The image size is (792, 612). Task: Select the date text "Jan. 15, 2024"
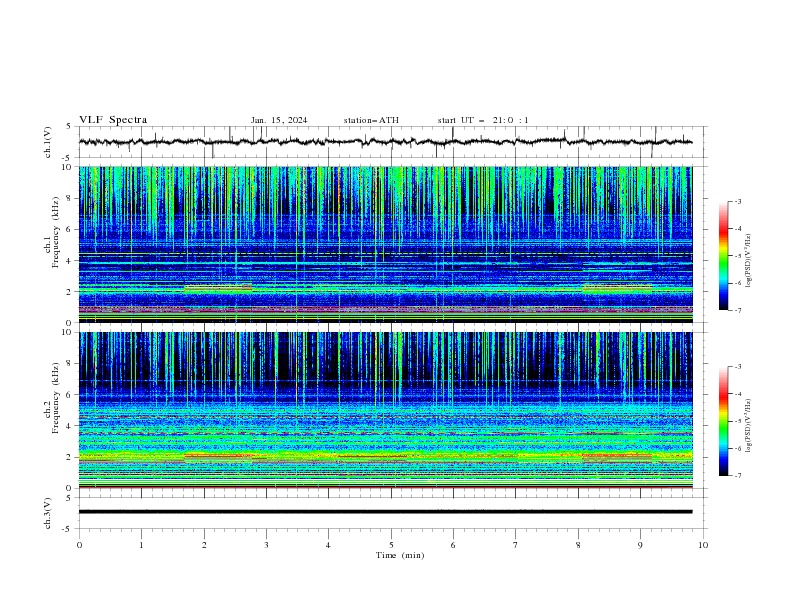[x=279, y=120]
